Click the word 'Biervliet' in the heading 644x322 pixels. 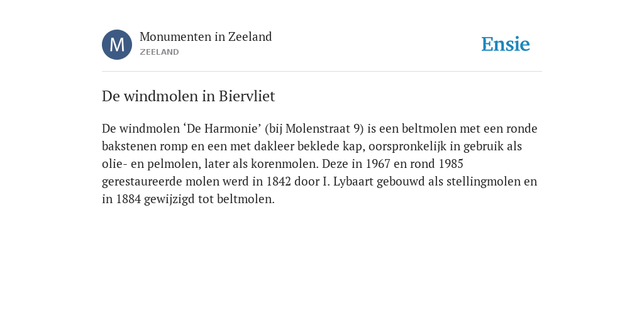247,96
